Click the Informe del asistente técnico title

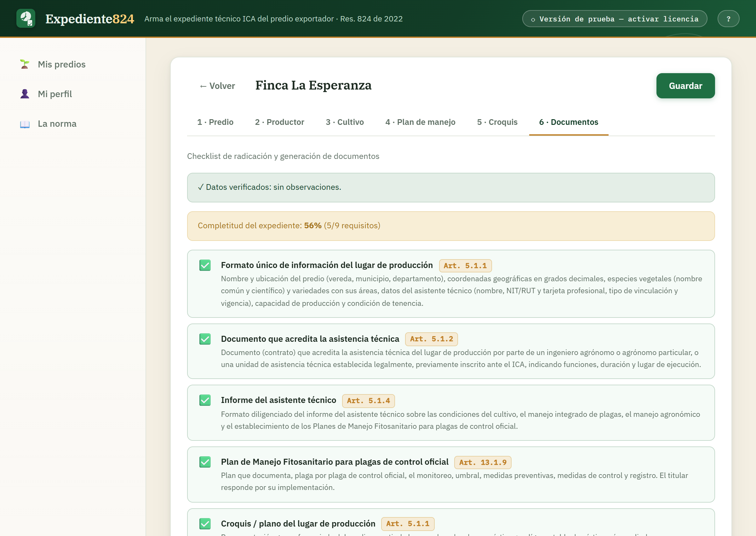click(x=278, y=400)
